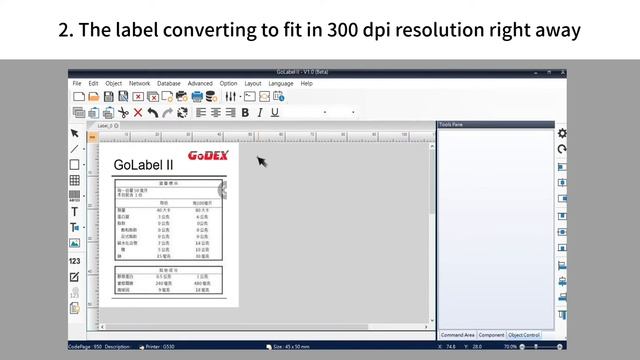
Task: Open the command terminal window icon
Action: [250, 97]
